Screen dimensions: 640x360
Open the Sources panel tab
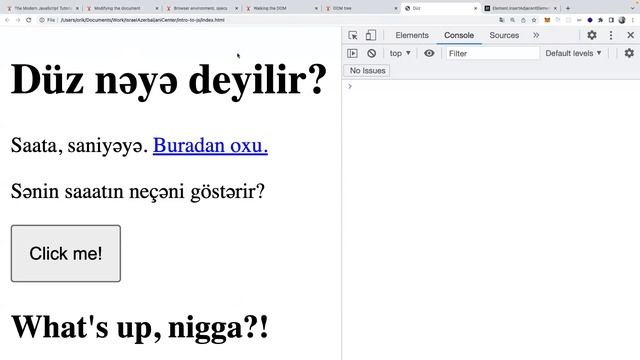pyautogui.click(x=504, y=36)
